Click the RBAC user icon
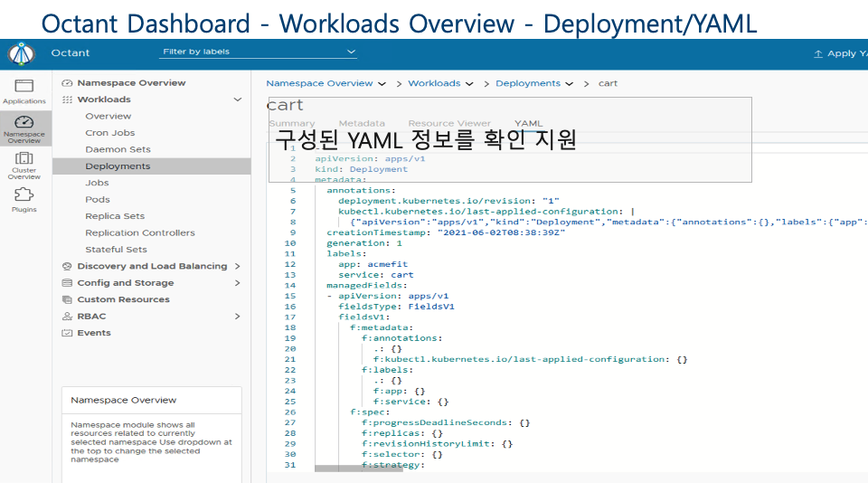Image resolution: width=868 pixels, height=483 pixels. click(67, 317)
